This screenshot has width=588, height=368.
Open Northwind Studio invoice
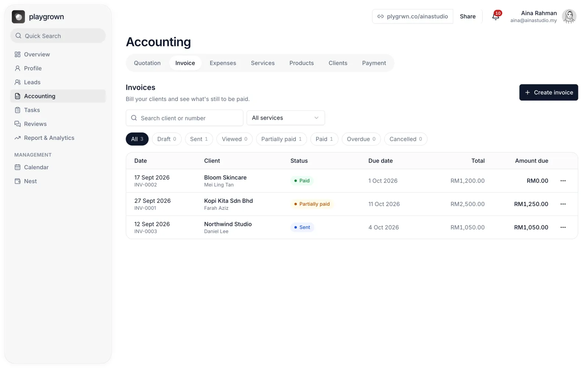(352, 227)
